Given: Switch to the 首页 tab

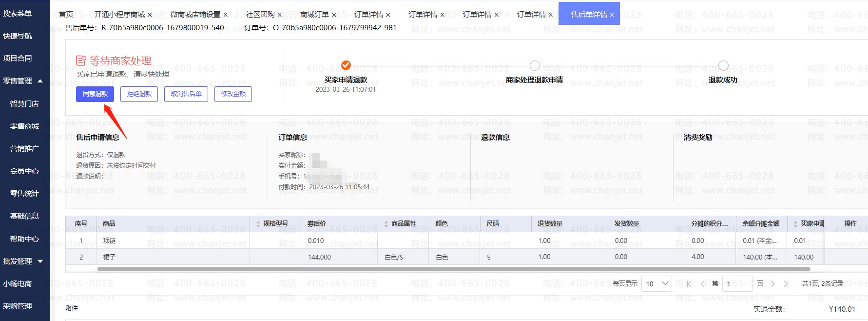Looking at the screenshot, I should pos(66,15).
